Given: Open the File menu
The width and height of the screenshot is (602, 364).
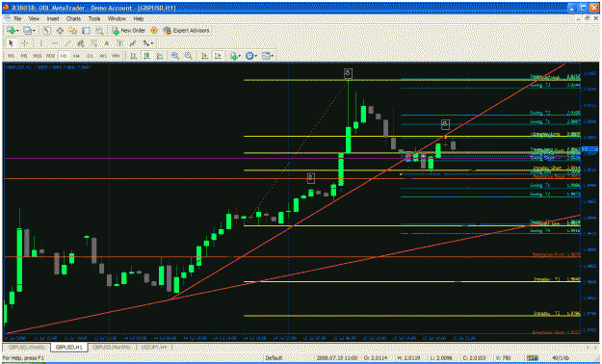Looking at the screenshot, I should click(x=17, y=18).
